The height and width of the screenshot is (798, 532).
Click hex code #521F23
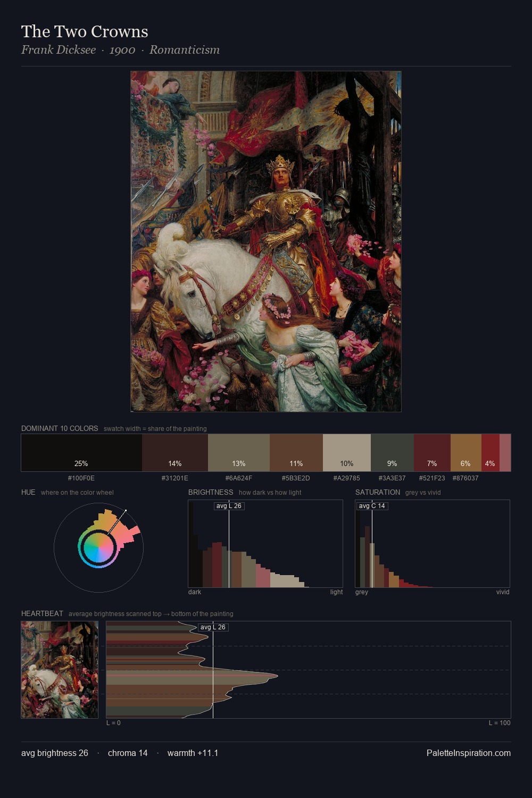tap(432, 478)
